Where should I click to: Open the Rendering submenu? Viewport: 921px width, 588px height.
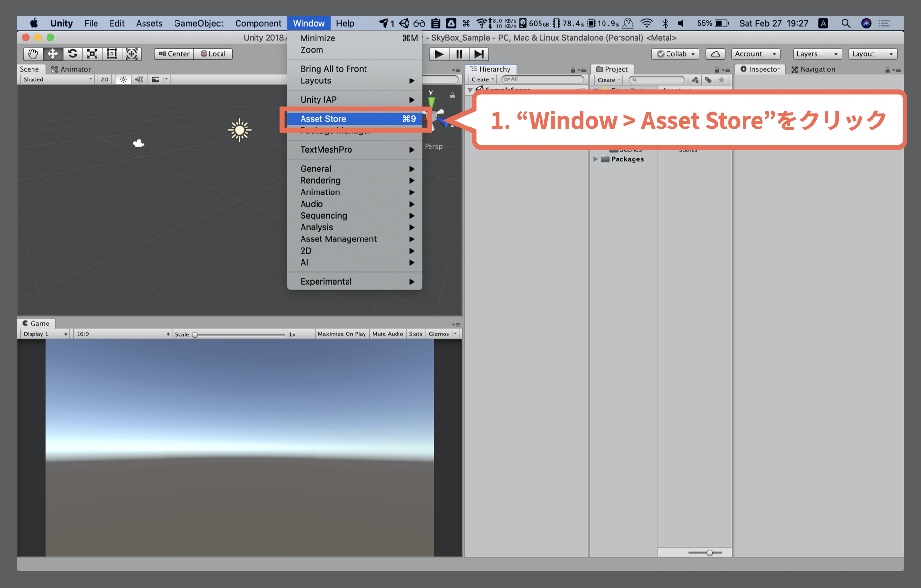355,180
